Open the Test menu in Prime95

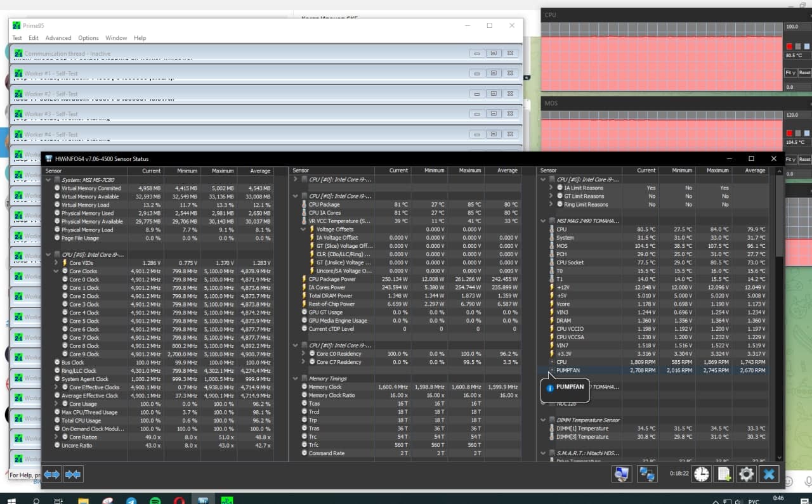coord(17,38)
